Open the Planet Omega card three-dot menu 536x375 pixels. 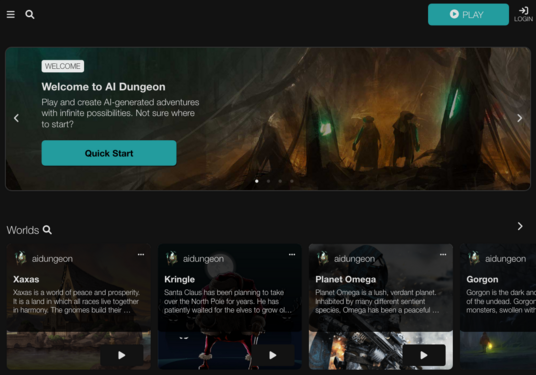pos(443,255)
